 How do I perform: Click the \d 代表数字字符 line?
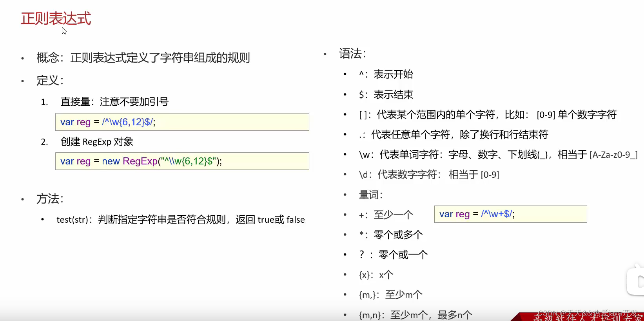(429, 175)
